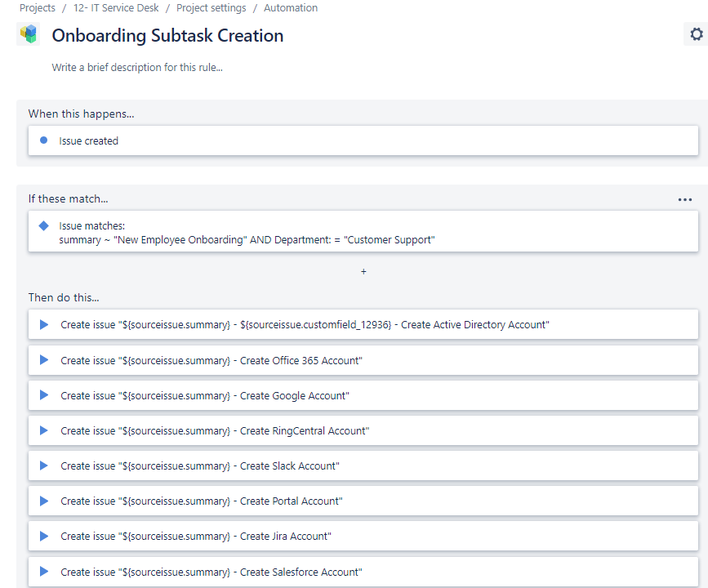Open 12- IT Service Desk breadcrumb link
This screenshot has height=588, width=708.
tap(116, 8)
